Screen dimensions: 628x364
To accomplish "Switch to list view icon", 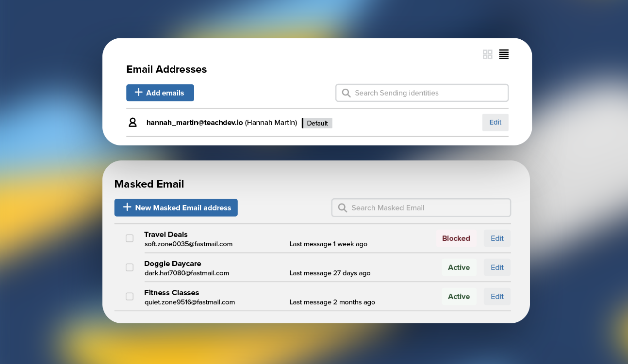I will click(504, 54).
